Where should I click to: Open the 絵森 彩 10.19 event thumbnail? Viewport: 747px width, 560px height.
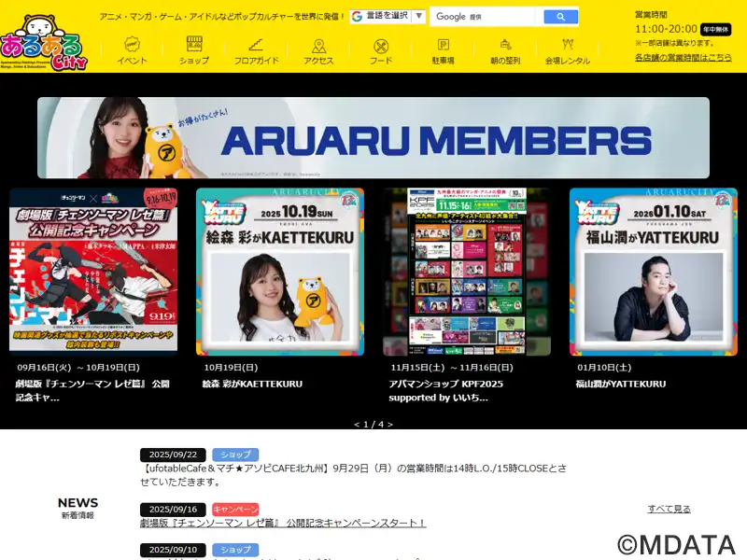tap(280, 272)
